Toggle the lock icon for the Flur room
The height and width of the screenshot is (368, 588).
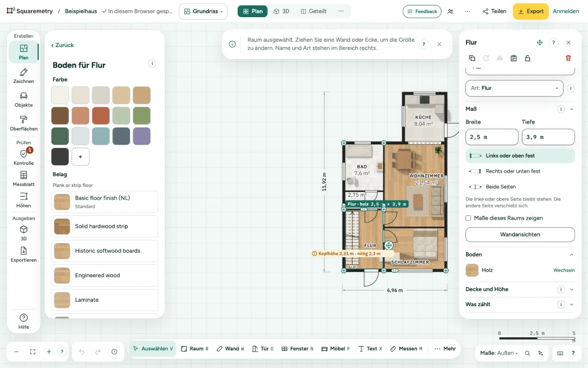pyautogui.click(x=527, y=58)
